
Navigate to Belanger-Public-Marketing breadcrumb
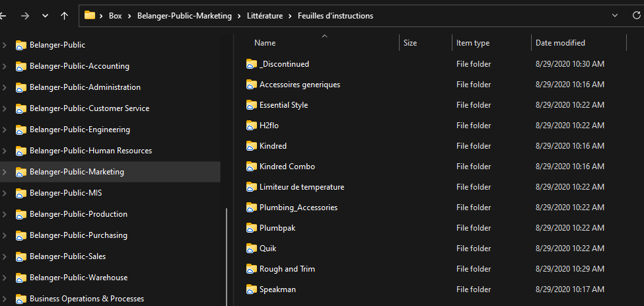coord(184,16)
